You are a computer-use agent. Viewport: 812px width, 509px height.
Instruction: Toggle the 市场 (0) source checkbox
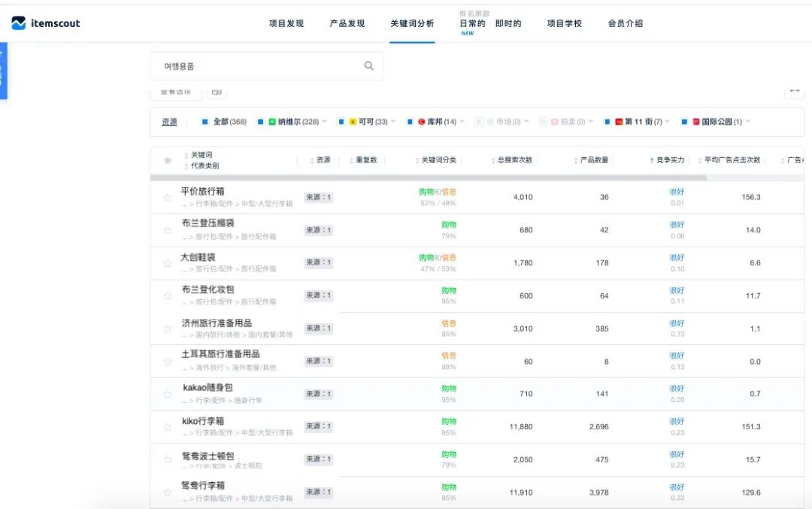(478, 121)
